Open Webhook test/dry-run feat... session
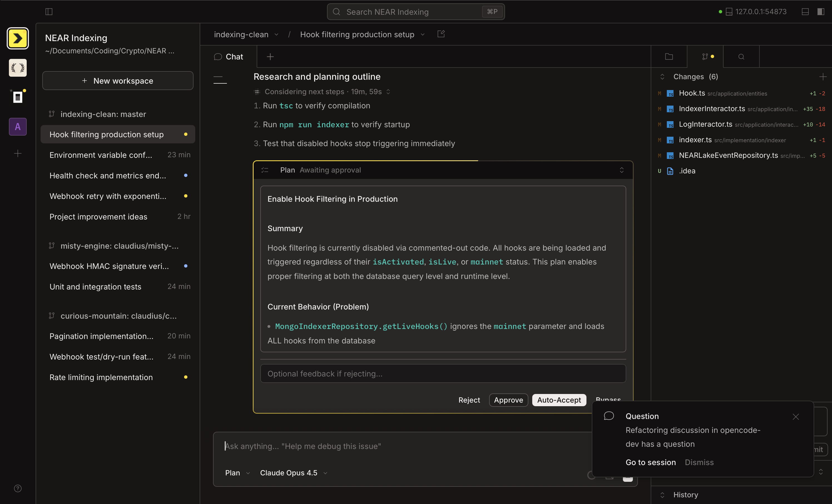The image size is (832, 504). tap(118, 356)
